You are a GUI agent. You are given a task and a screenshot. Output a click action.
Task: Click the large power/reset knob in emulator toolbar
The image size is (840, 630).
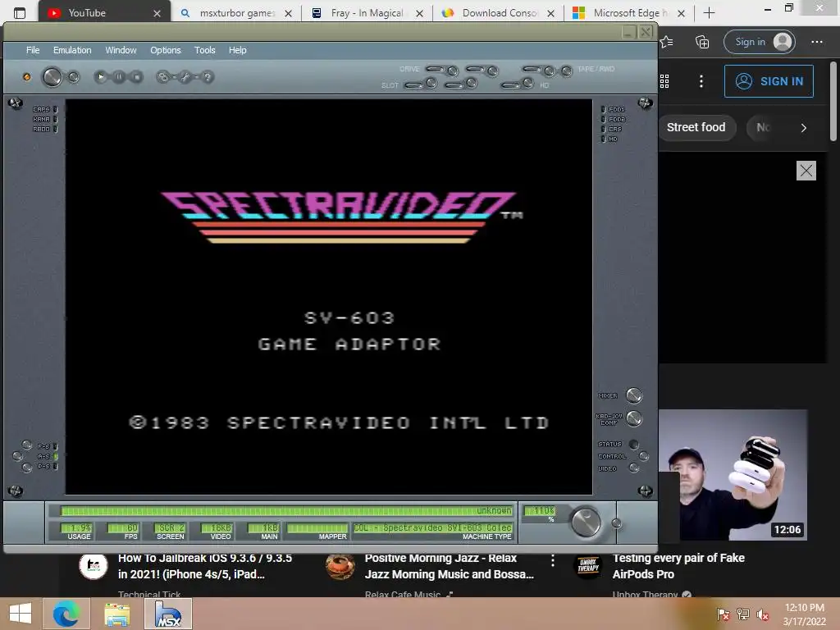[x=52, y=77]
